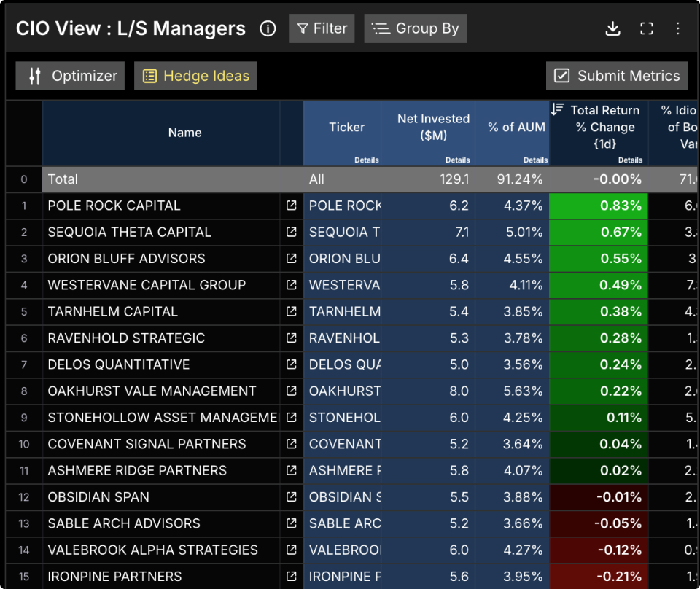Click the info icon beside L/S Managers title
The height and width of the screenshot is (589, 700).
click(268, 28)
